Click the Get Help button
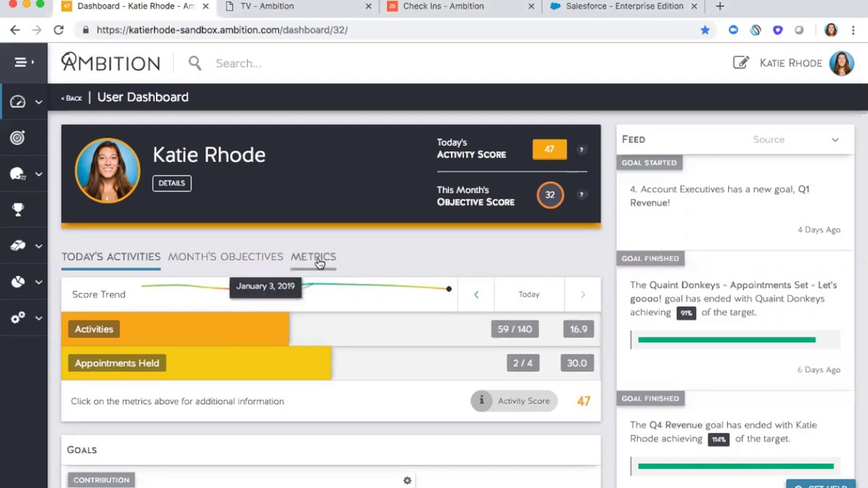Viewport: 868px width, 488px height. (821, 485)
